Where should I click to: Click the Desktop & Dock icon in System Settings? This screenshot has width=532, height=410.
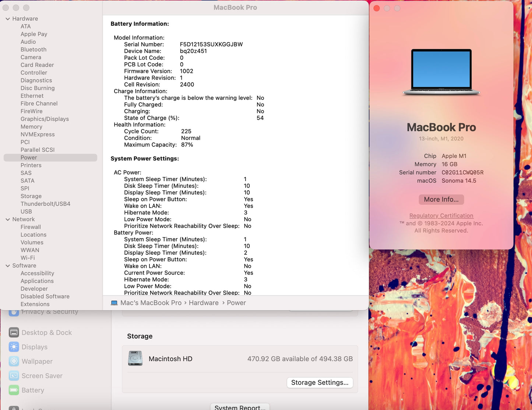click(14, 332)
